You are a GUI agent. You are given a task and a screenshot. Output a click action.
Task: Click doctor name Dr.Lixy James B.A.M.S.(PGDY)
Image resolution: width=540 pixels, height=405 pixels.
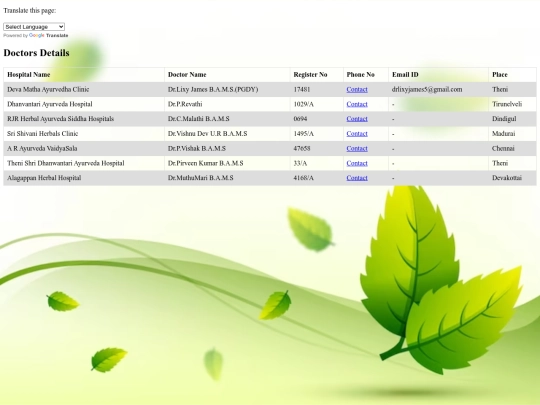(213, 89)
